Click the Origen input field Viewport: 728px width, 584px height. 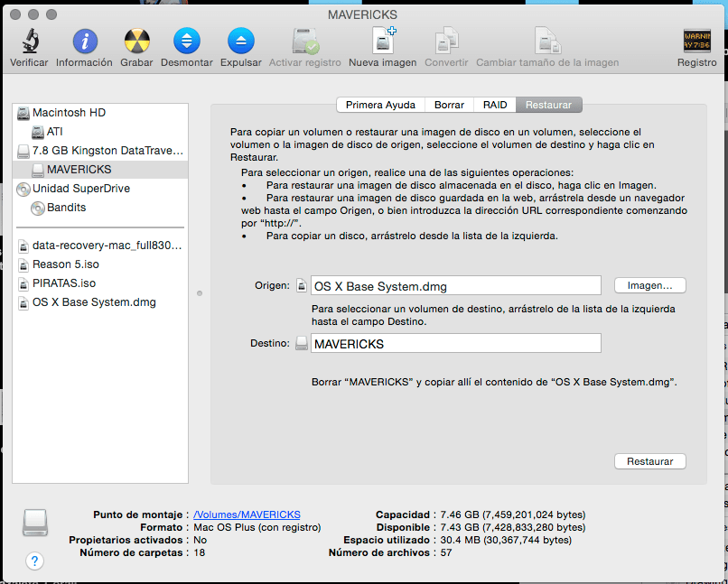[x=455, y=286]
